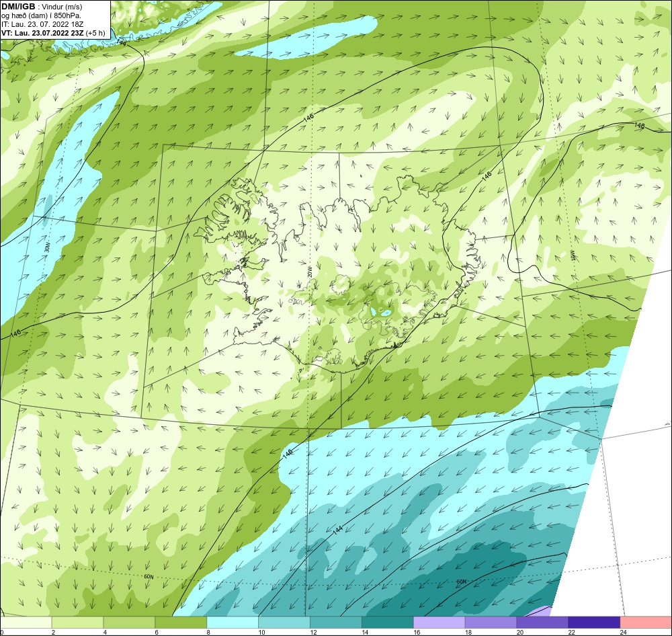
Task: Click the legend value '24'
Action: 623,632
